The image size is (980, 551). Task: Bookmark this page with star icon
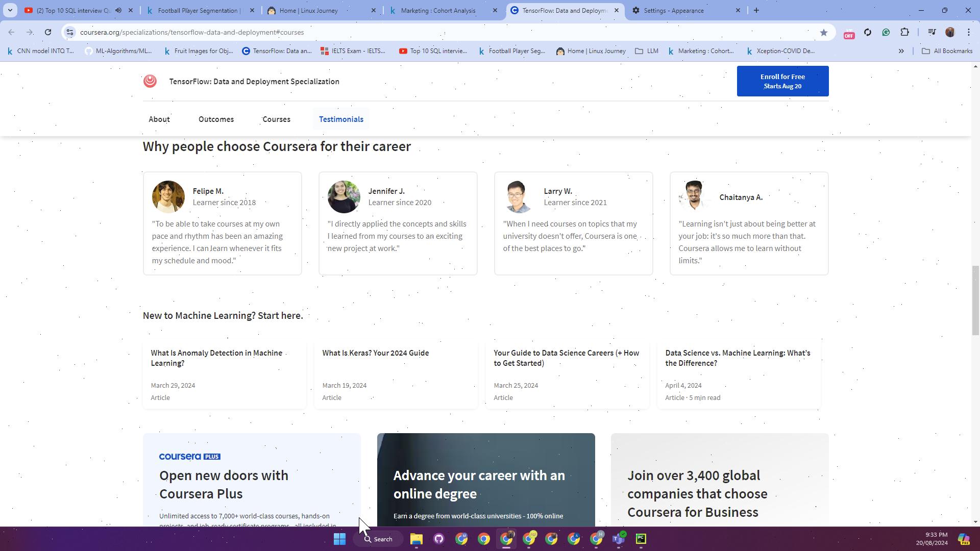tap(823, 32)
